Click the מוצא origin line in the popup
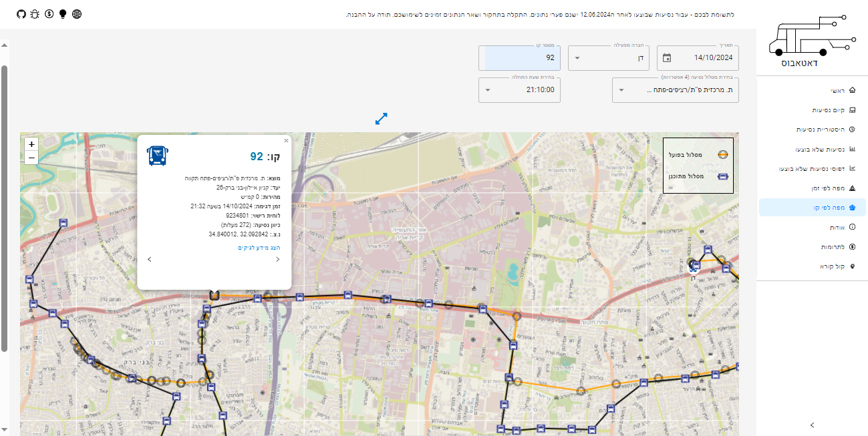Screen dimensions: 868x436 point(233,179)
